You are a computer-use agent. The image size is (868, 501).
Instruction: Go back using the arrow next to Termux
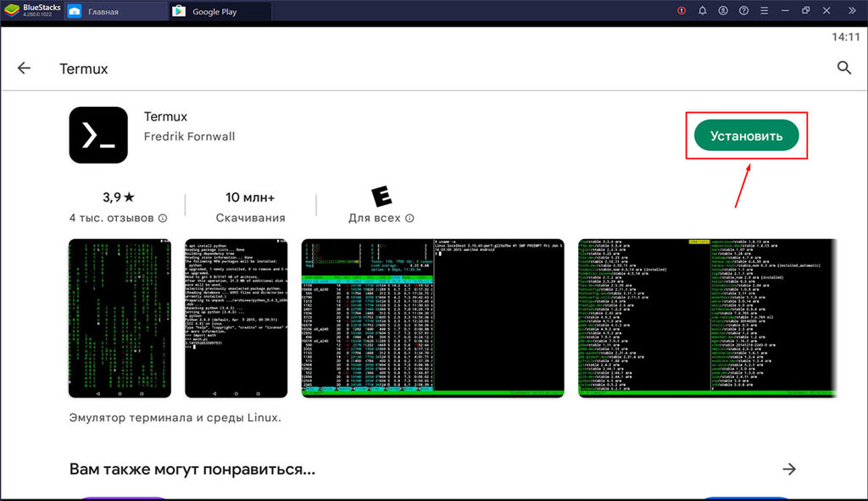[x=24, y=68]
